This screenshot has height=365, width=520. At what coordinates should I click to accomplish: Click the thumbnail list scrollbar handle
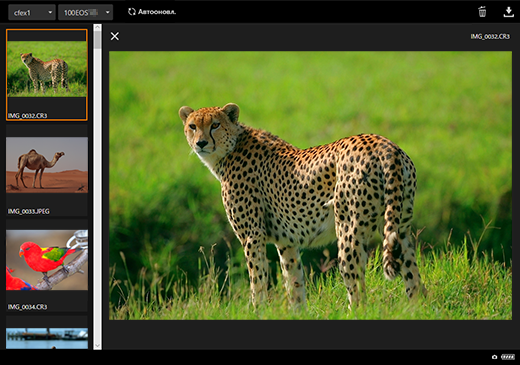pyautogui.click(x=97, y=40)
